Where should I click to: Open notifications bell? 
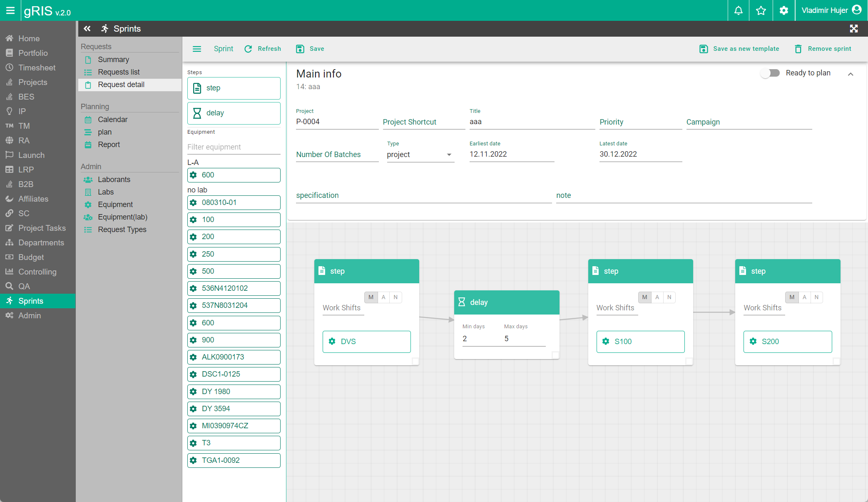pos(738,10)
